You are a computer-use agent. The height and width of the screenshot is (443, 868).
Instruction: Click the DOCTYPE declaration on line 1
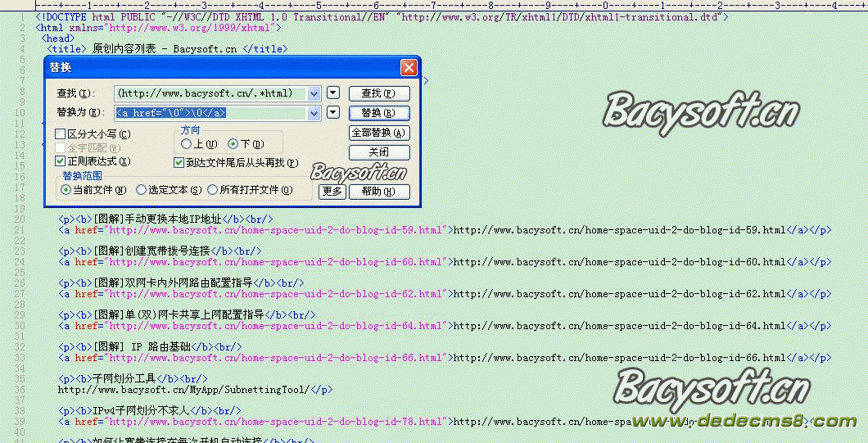pos(382,17)
